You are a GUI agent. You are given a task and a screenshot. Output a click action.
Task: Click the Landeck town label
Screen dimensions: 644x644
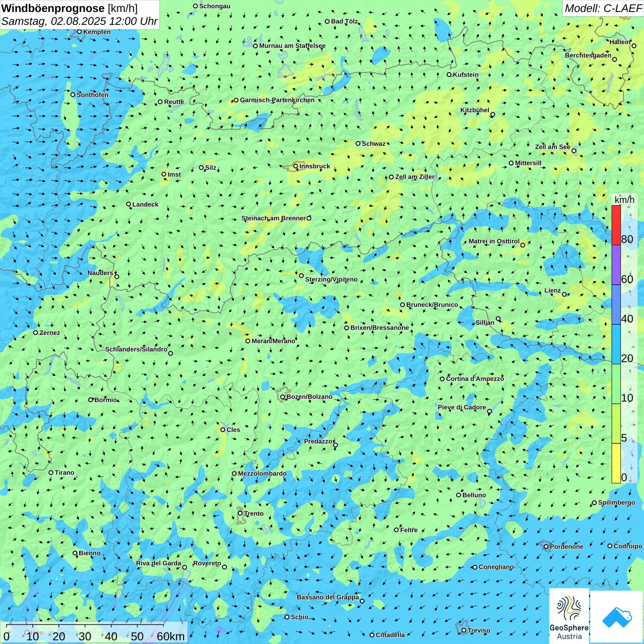coord(145,204)
